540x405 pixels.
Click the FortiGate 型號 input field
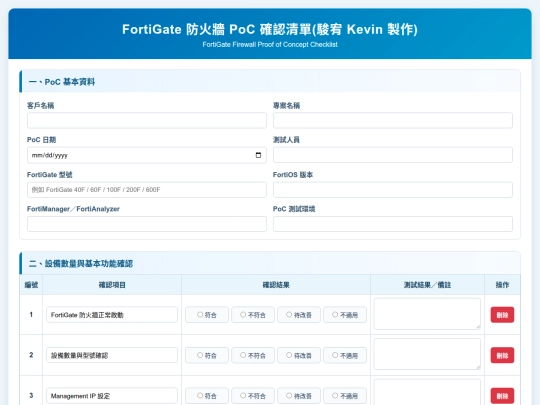(147, 190)
